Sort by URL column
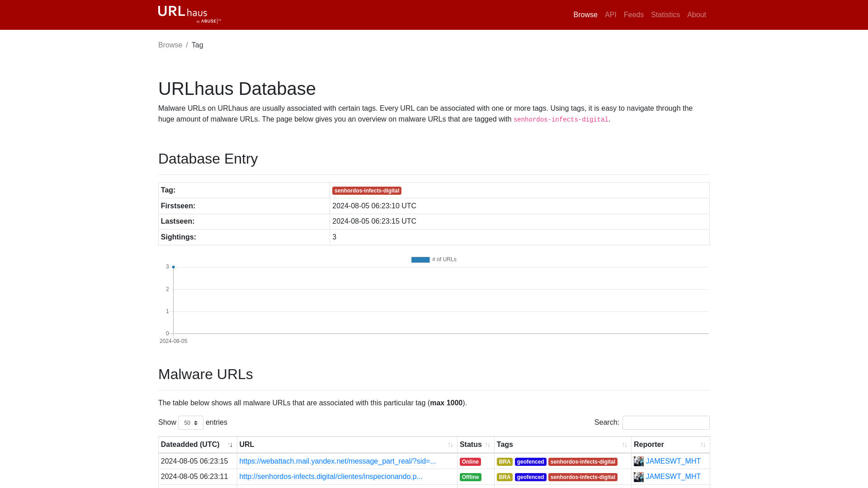The image size is (868, 488). 347,445
